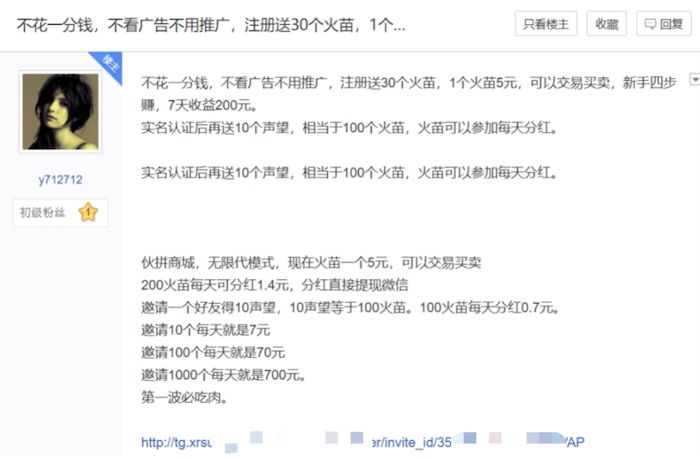Visit user y712712's profile link

[x=60, y=180]
